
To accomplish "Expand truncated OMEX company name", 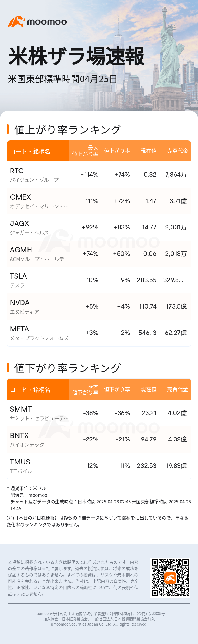I will click(39, 206).
